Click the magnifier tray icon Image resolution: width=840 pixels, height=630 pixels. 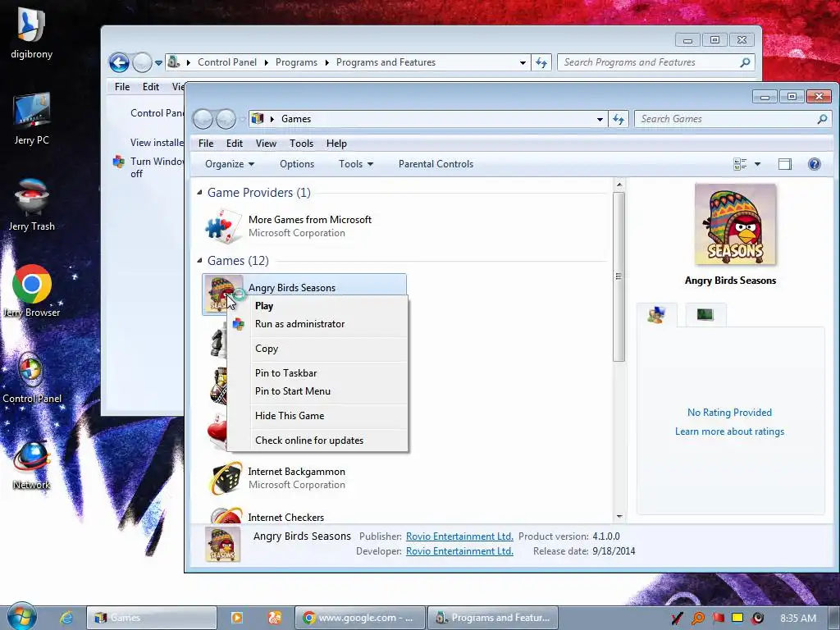click(x=697, y=619)
